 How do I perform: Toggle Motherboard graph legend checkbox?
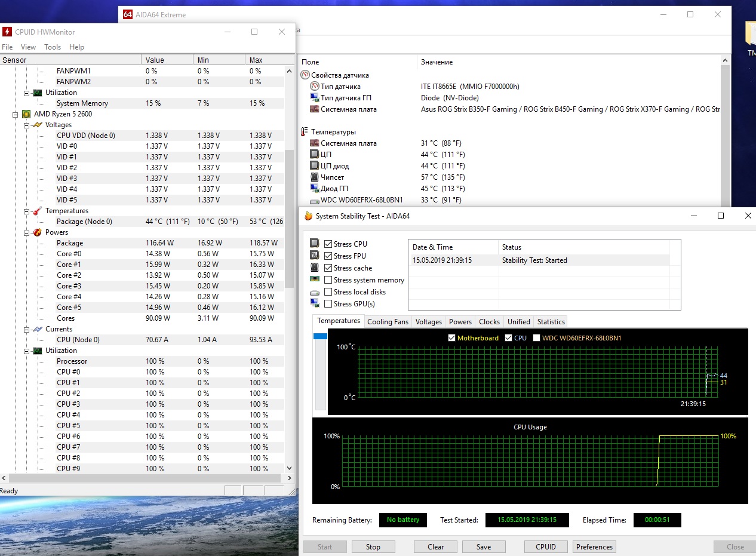(x=451, y=338)
